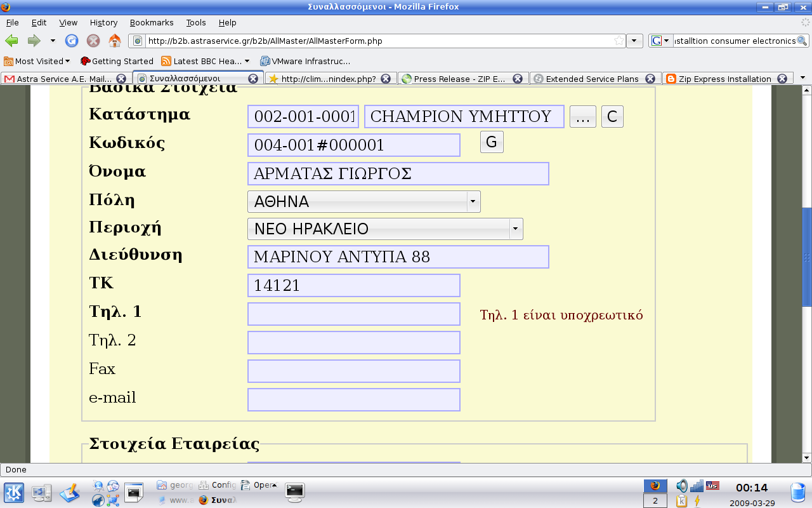Click the Forward navigation arrow

pos(34,41)
